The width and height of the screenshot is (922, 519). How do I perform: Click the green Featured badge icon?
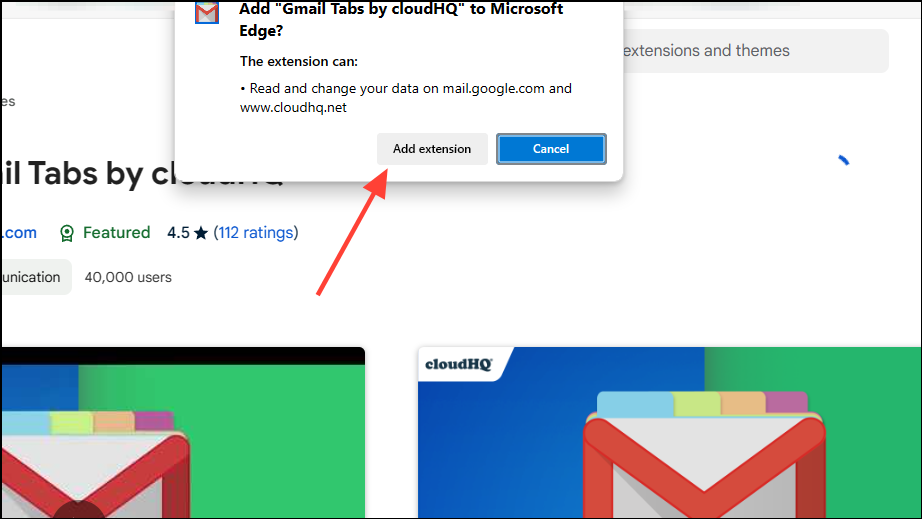67,233
